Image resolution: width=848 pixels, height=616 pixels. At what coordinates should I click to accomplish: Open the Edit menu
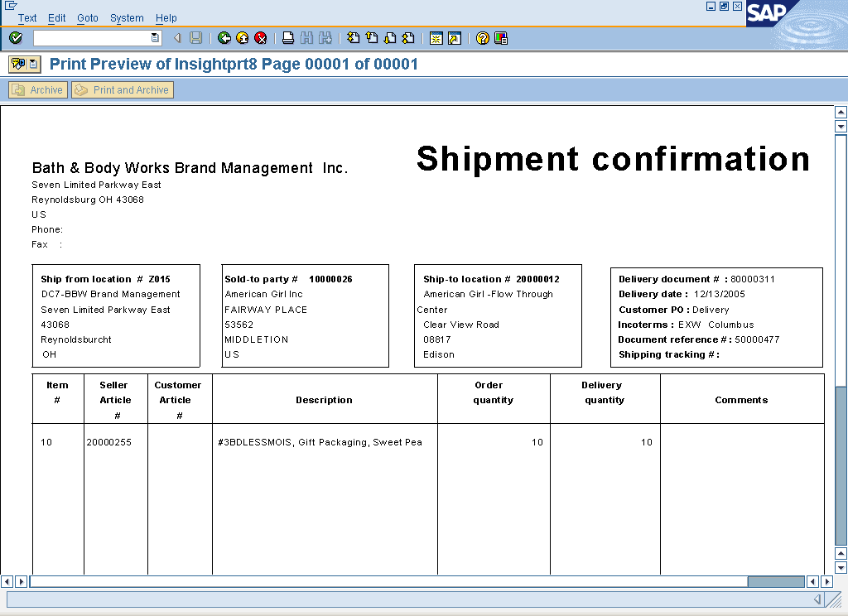[x=57, y=18]
